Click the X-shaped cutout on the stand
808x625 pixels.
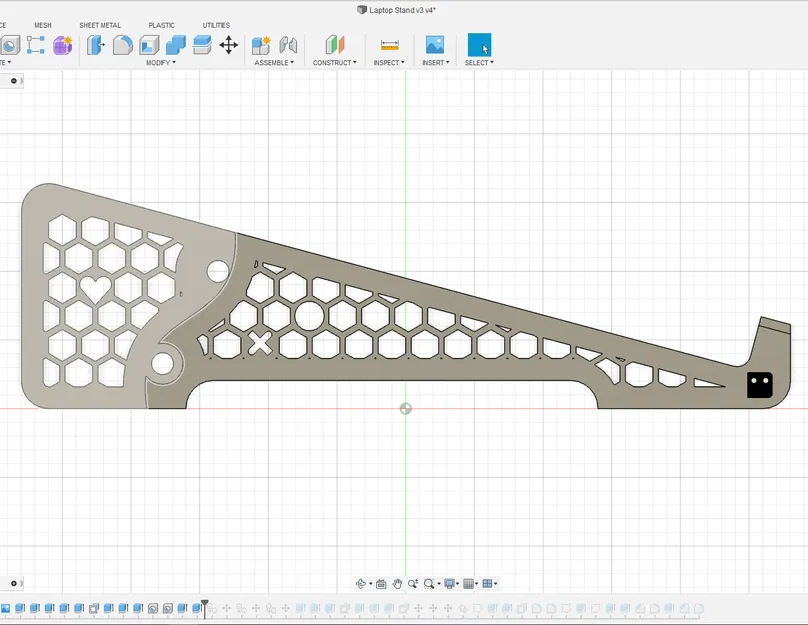click(x=260, y=343)
